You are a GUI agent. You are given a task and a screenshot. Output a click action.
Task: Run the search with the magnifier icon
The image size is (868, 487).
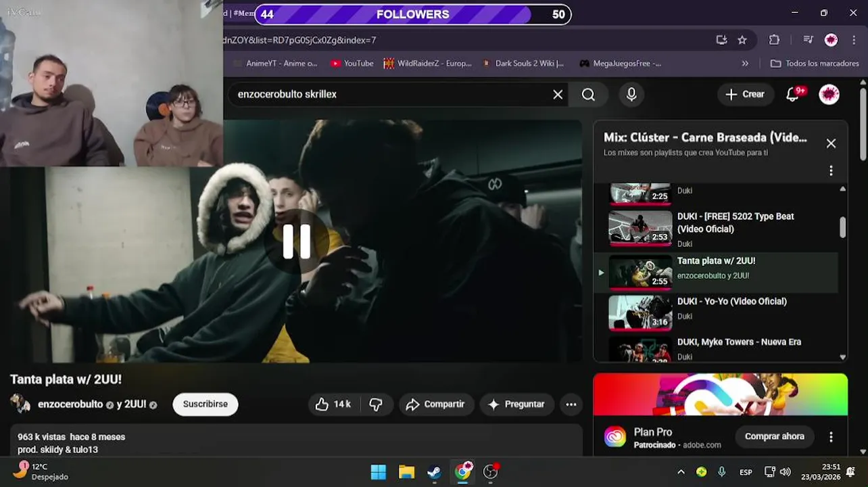[589, 95]
